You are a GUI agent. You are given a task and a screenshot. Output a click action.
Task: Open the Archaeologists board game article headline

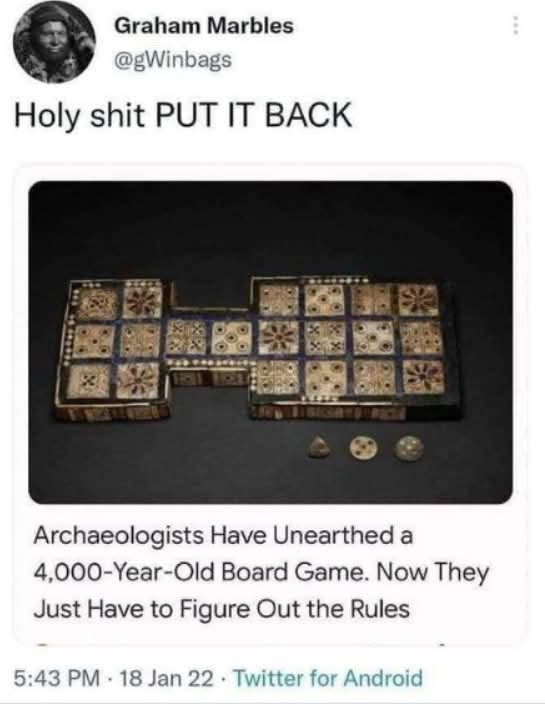(x=262, y=572)
